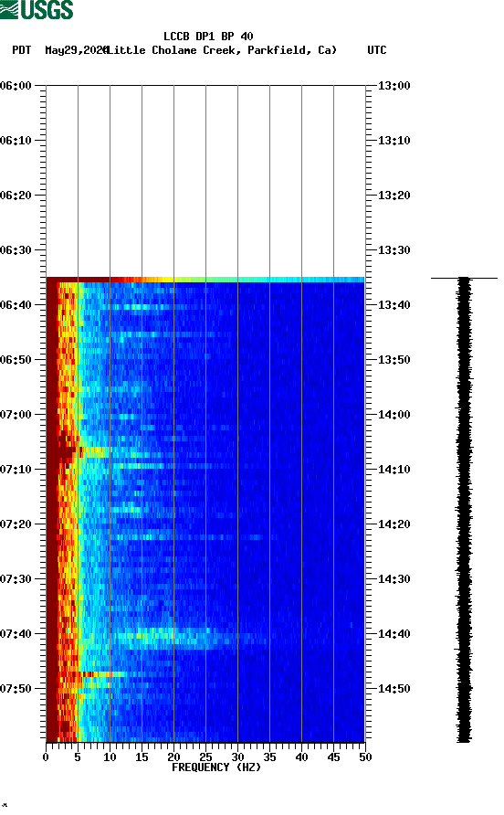504x815 pixels.
Task: Click the '13:20' UTC time label
Action: [394, 196]
